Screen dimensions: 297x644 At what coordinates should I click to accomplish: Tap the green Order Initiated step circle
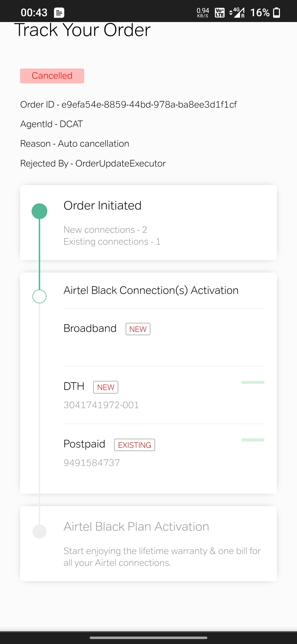click(x=40, y=211)
